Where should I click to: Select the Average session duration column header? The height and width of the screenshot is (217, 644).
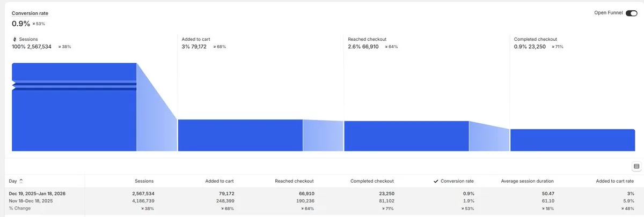pyautogui.click(x=527, y=181)
